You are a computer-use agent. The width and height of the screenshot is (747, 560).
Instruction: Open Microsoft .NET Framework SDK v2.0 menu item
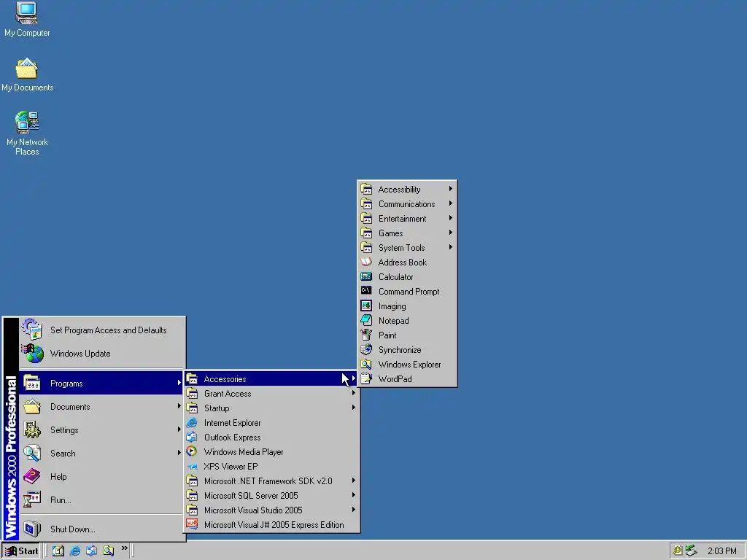271,481
